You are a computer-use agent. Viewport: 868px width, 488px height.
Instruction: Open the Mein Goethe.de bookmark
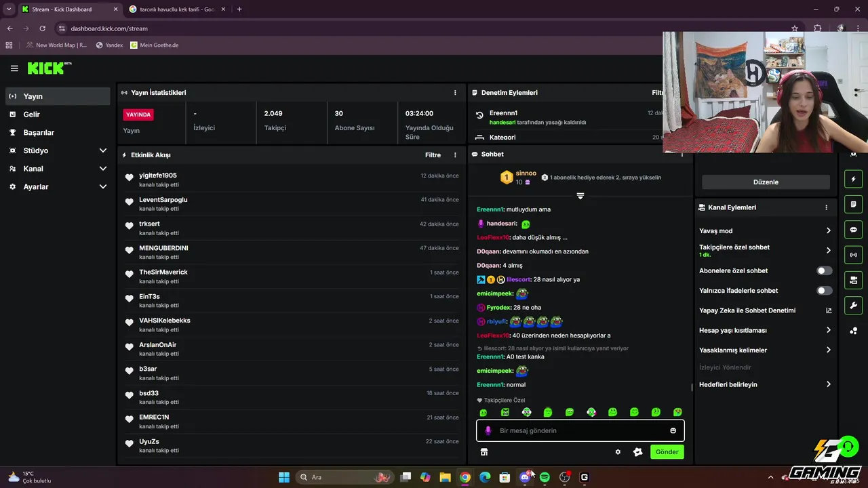(x=155, y=45)
